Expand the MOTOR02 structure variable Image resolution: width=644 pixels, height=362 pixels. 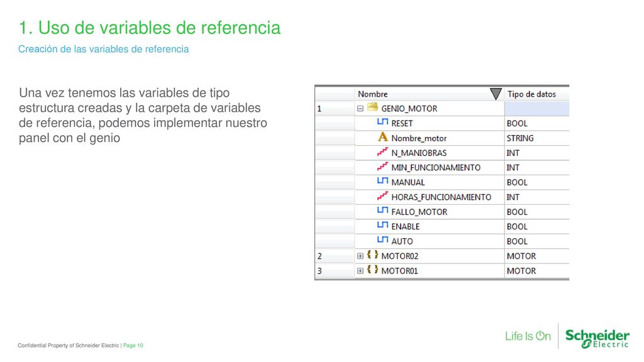[x=360, y=256]
